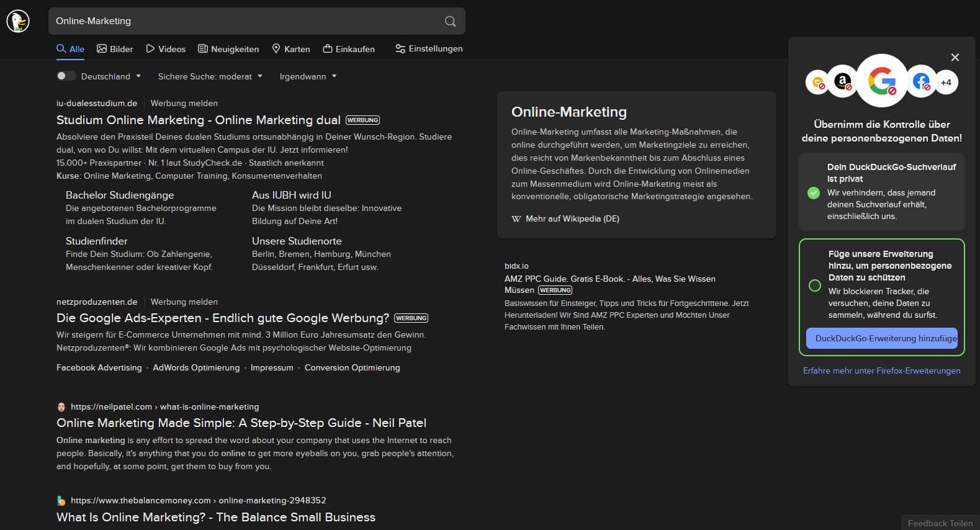Click the thebalancemoney.com URL breadcrumb

click(x=199, y=500)
